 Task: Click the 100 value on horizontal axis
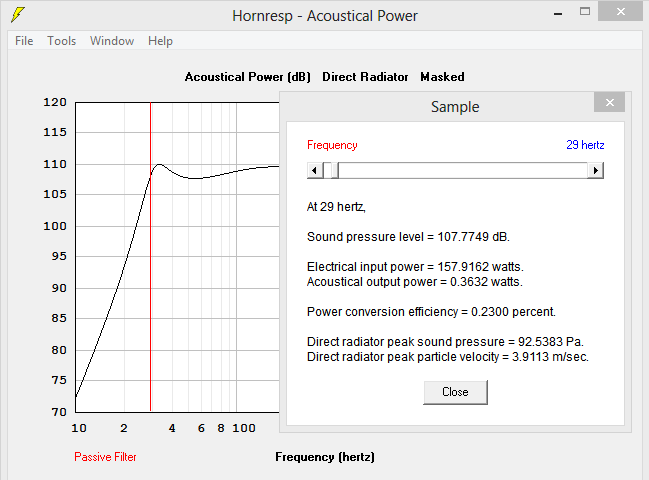pyautogui.click(x=244, y=428)
